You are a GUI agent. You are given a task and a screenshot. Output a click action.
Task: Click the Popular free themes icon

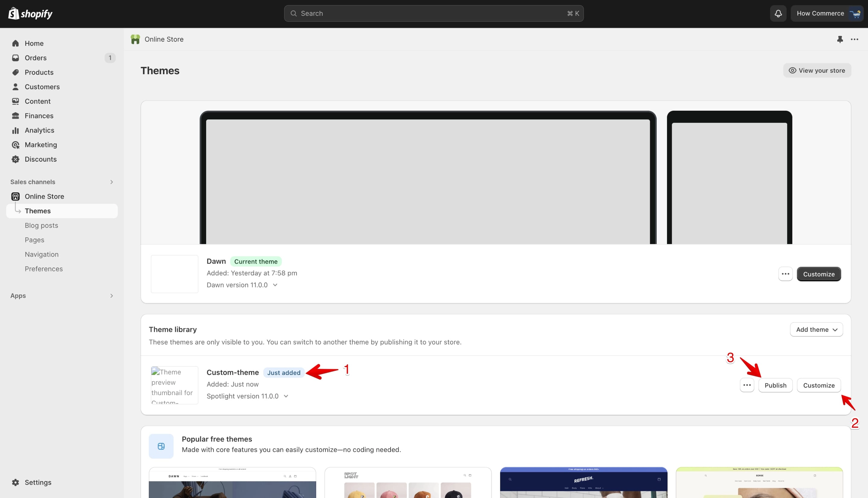click(161, 446)
